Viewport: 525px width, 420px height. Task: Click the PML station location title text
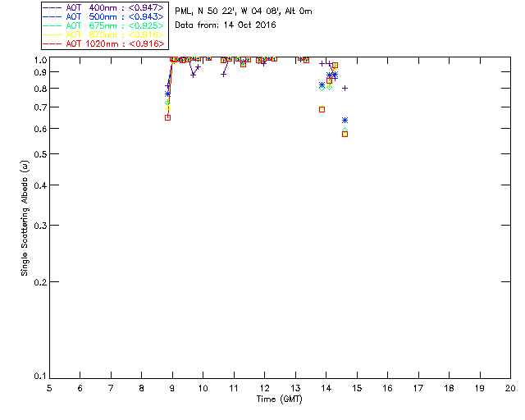coord(244,11)
